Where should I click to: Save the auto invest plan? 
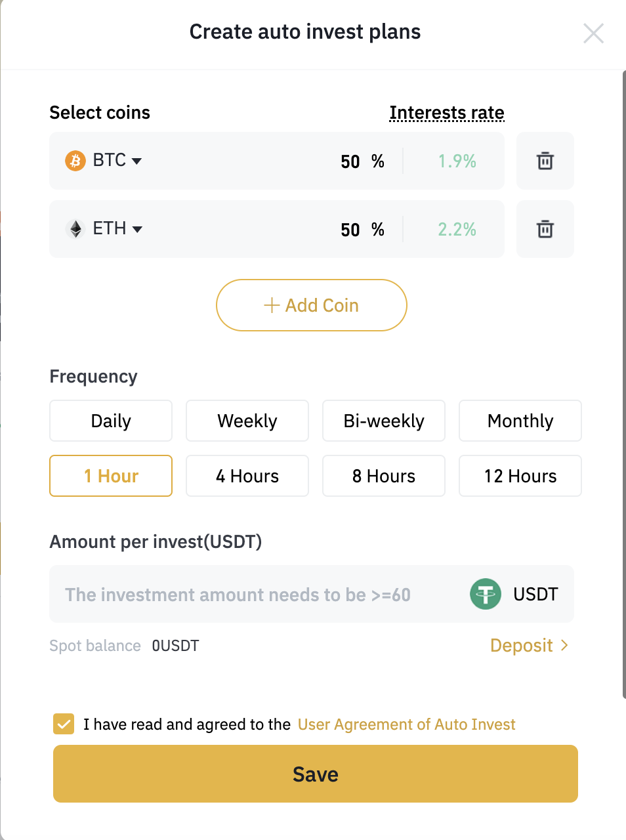[316, 774]
